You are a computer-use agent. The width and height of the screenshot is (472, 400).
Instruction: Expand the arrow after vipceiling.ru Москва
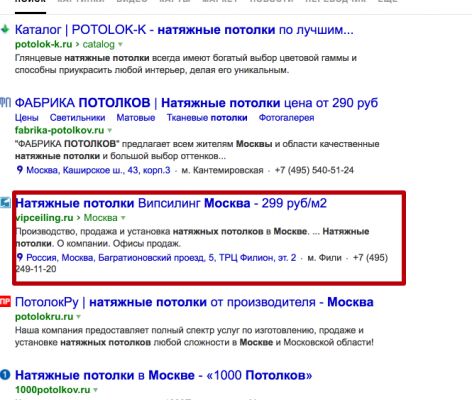point(123,218)
